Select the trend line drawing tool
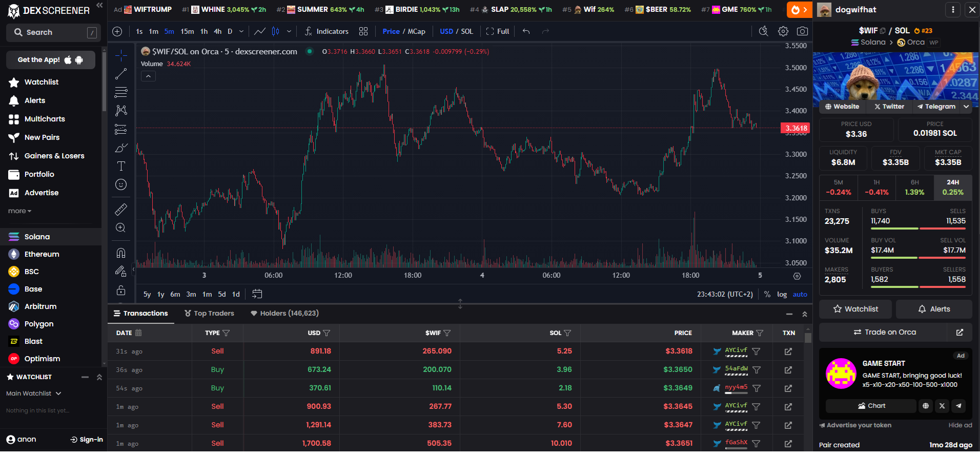Screen dimensions: 980x456 (121, 74)
